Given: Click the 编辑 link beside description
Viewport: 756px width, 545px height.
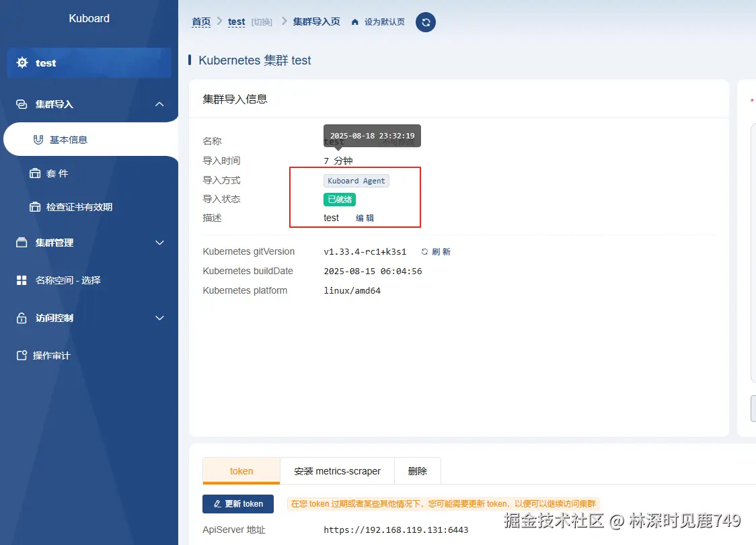Looking at the screenshot, I should (365, 218).
